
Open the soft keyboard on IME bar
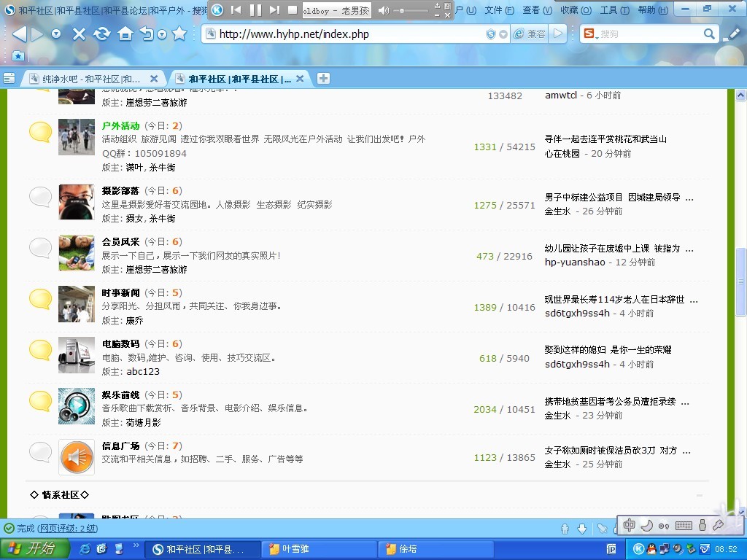684,525
